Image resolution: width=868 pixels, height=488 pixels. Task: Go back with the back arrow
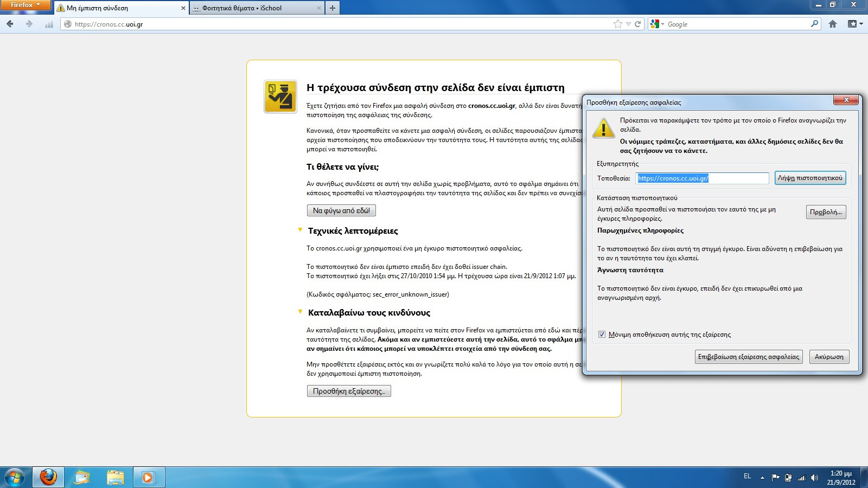pyautogui.click(x=10, y=24)
